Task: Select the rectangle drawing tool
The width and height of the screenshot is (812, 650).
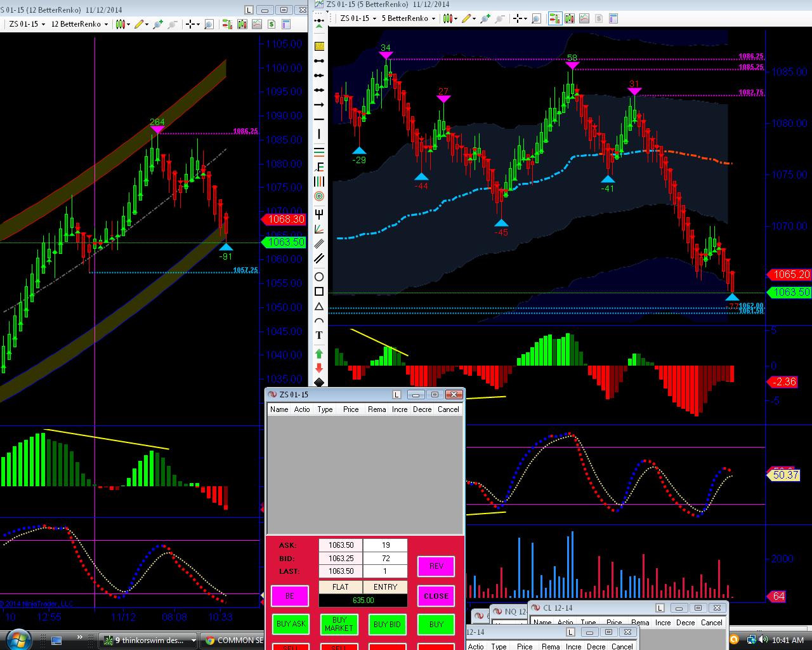Action: click(319, 292)
